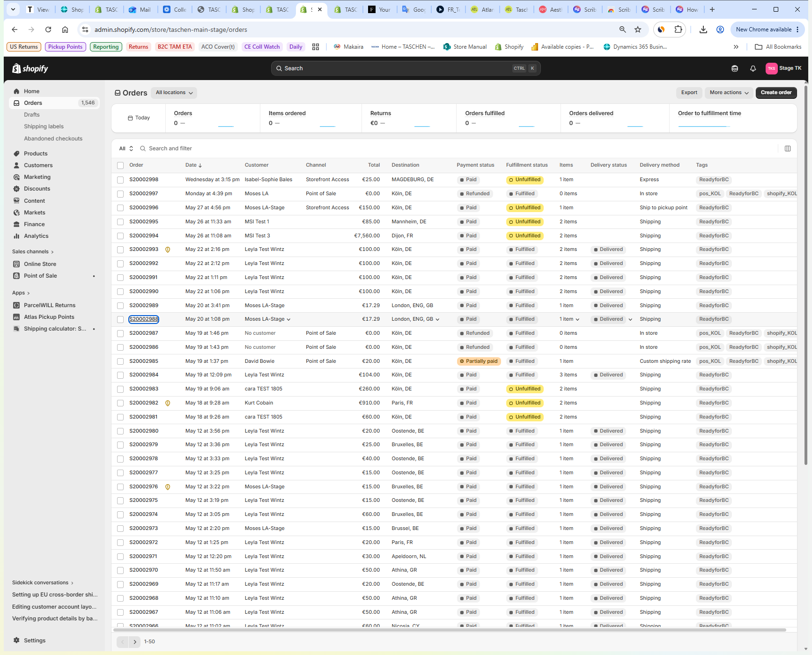Tick the select-all orders checkbox

(x=120, y=165)
